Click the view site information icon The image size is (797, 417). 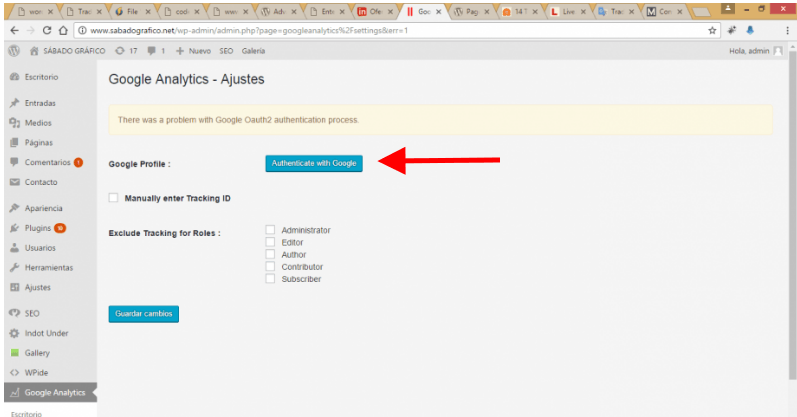82,31
